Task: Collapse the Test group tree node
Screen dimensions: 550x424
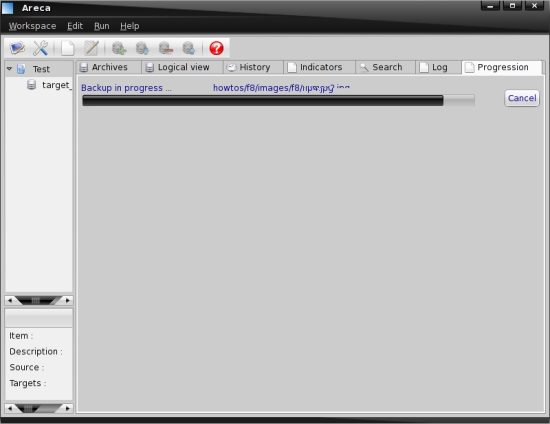Action: 9,69
